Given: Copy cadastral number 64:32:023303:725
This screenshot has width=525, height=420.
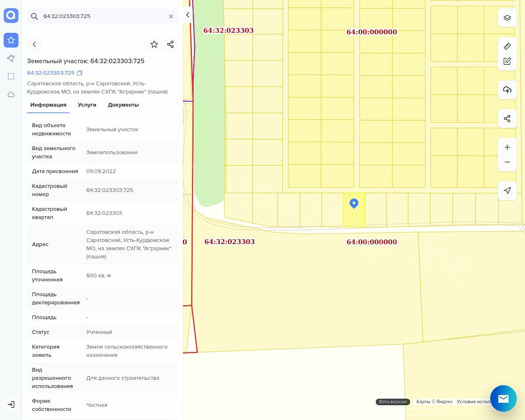Looking at the screenshot, I should coord(80,73).
